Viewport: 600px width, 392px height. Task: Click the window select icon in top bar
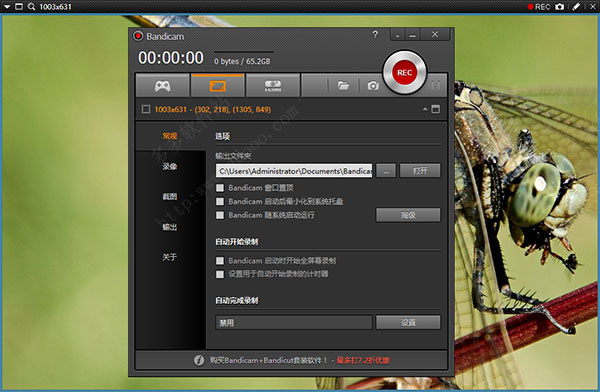19,7
